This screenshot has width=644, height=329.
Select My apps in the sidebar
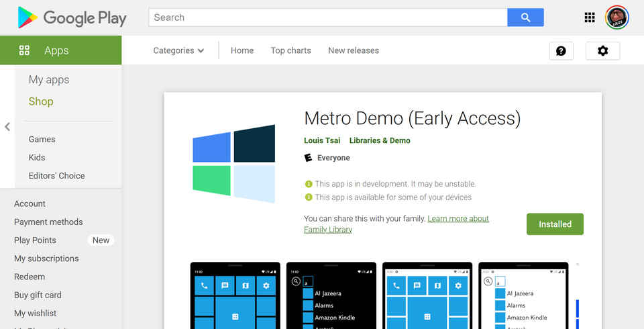[49, 80]
